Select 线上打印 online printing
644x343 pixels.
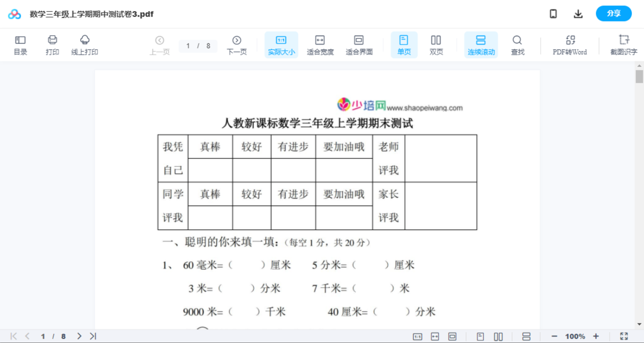[85, 45]
